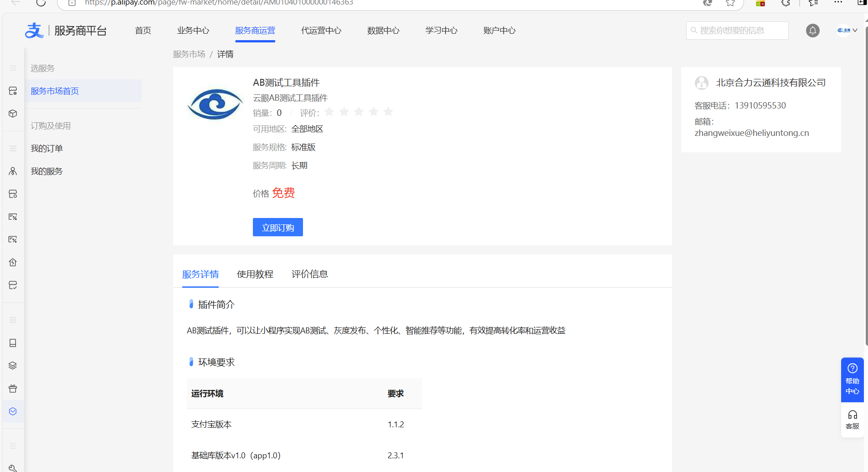Click company name 北京合力云通科技有限公司

tap(771, 83)
